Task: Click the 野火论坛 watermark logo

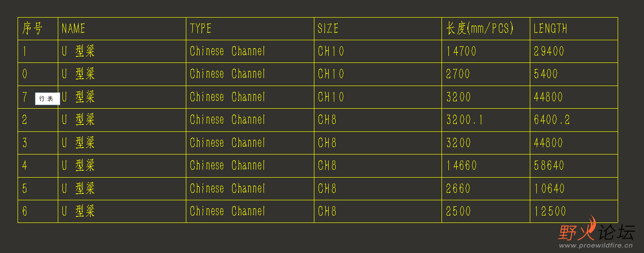Action: (596, 233)
